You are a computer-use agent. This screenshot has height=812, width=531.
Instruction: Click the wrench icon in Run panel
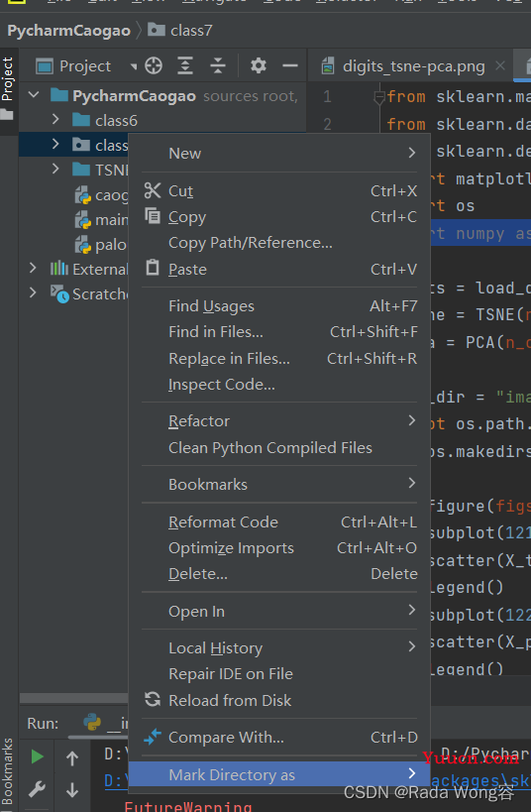tap(37, 789)
